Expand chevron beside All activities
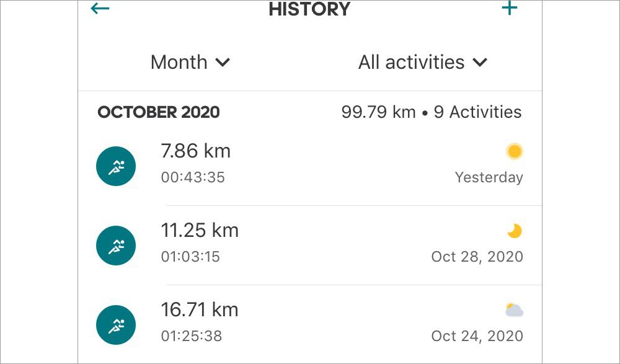620x364 pixels. pyautogui.click(x=480, y=63)
